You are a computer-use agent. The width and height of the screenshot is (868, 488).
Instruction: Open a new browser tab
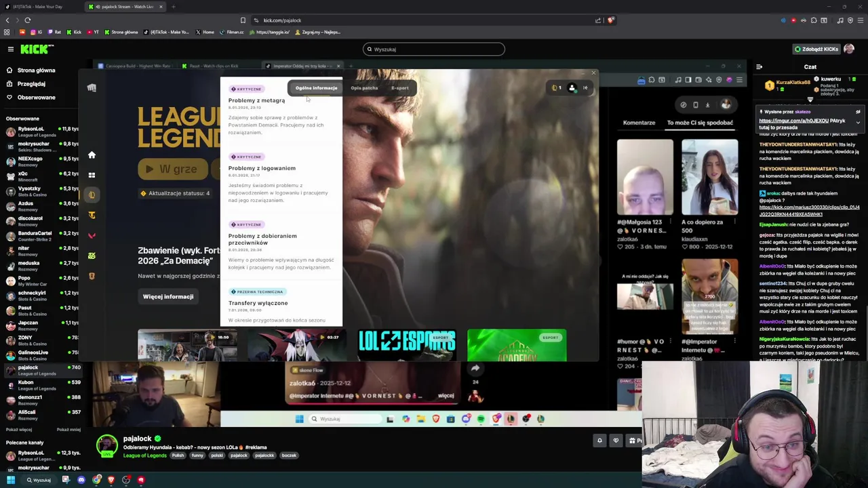coord(174,7)
